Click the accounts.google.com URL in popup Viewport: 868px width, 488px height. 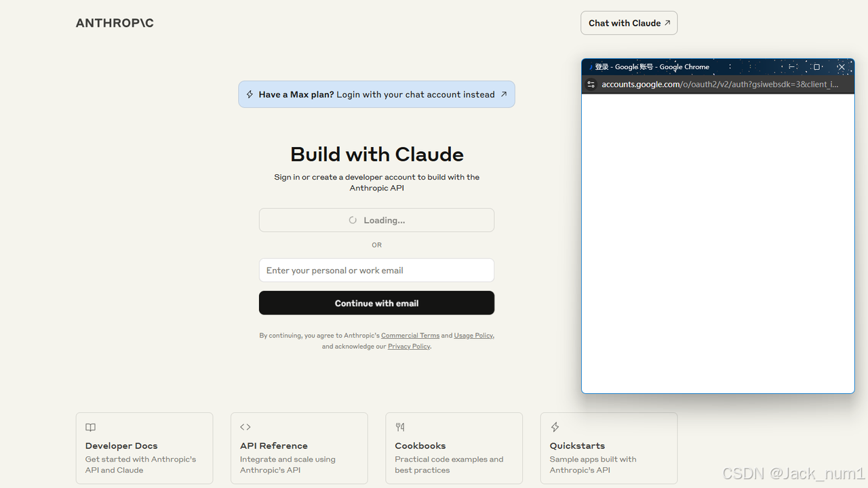click(720, 85)
